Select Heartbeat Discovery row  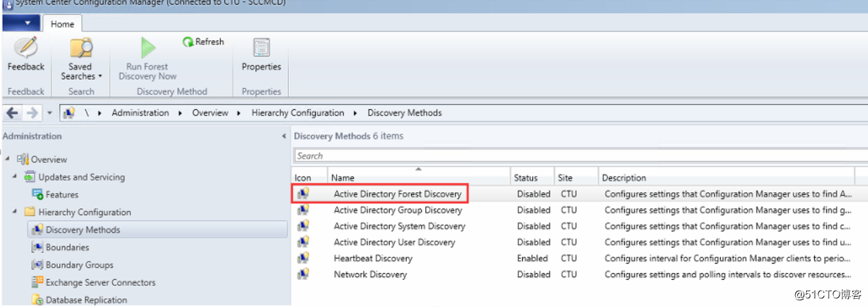(581, 258)
